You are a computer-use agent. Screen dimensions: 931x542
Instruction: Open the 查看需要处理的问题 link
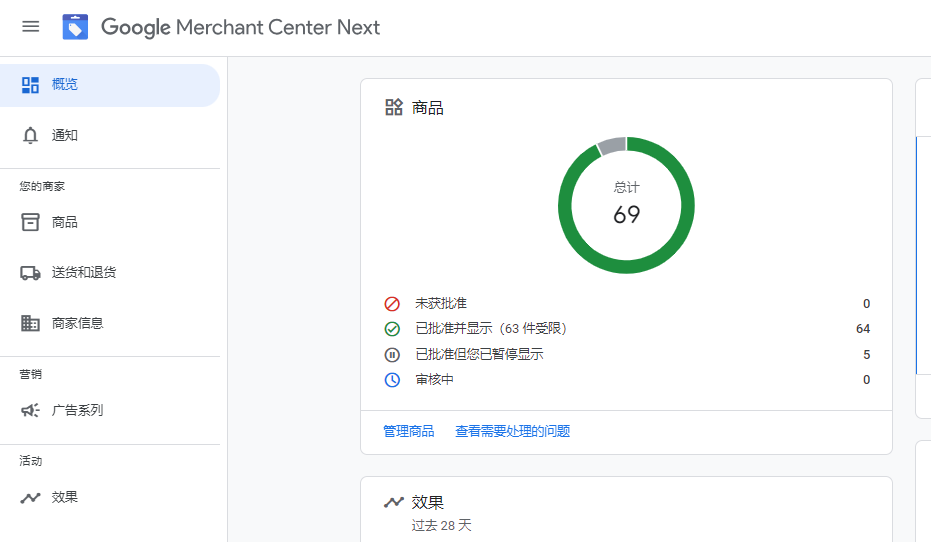pyautogui.click(x=512, y=431)
